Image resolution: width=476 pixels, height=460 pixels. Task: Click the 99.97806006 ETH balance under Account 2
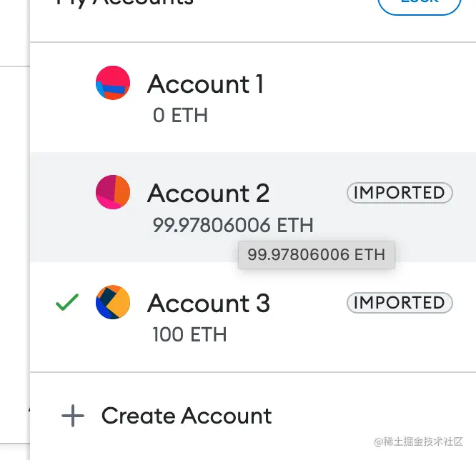[233, 226]
